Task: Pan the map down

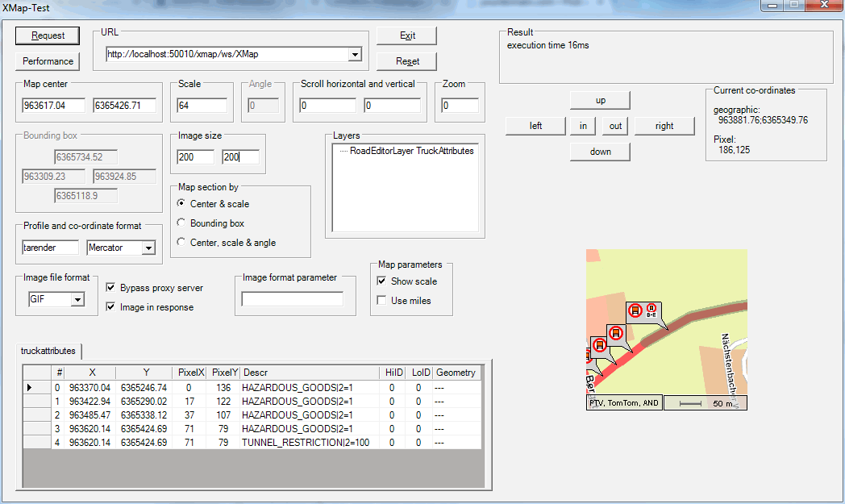Action: click(600, 152)
